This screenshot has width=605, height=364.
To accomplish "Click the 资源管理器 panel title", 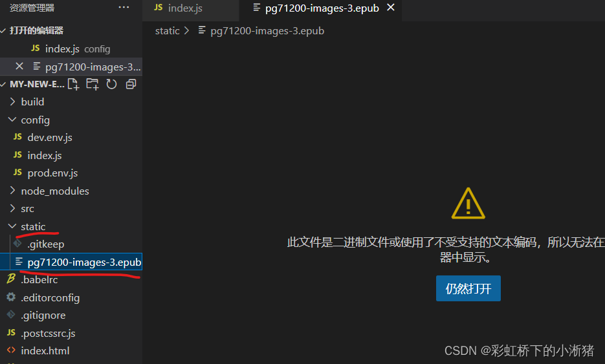I will click(32, 8).
